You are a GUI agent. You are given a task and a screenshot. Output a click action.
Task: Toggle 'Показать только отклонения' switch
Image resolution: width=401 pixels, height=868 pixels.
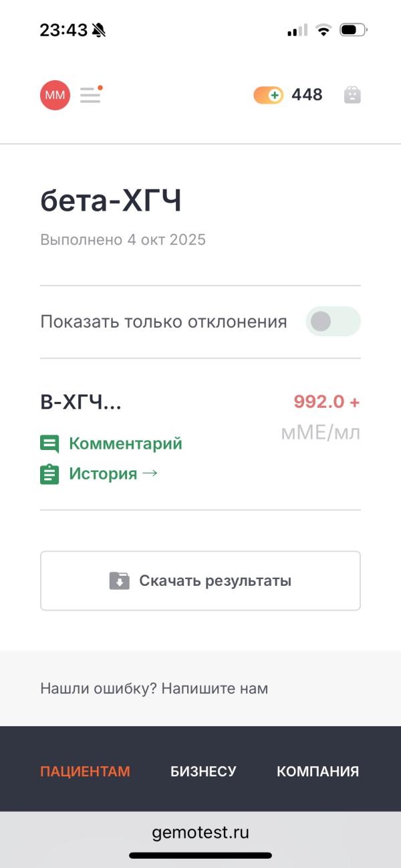pyautogui.click(x=333, y=322)
